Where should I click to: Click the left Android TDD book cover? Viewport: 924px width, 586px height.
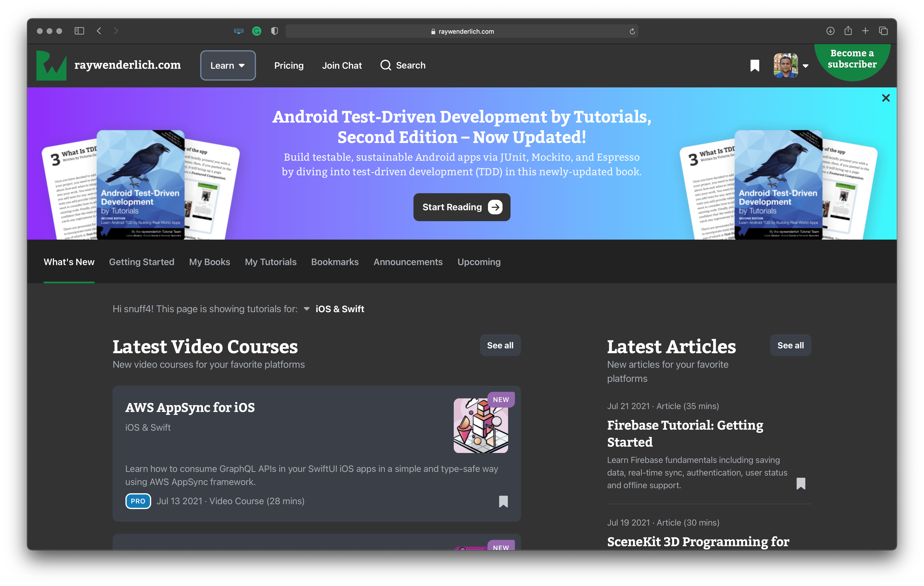140,184
